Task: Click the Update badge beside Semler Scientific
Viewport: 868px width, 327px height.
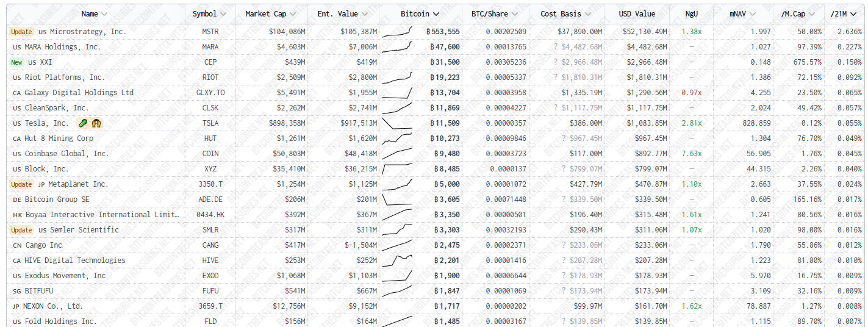Action: point(21,230)
